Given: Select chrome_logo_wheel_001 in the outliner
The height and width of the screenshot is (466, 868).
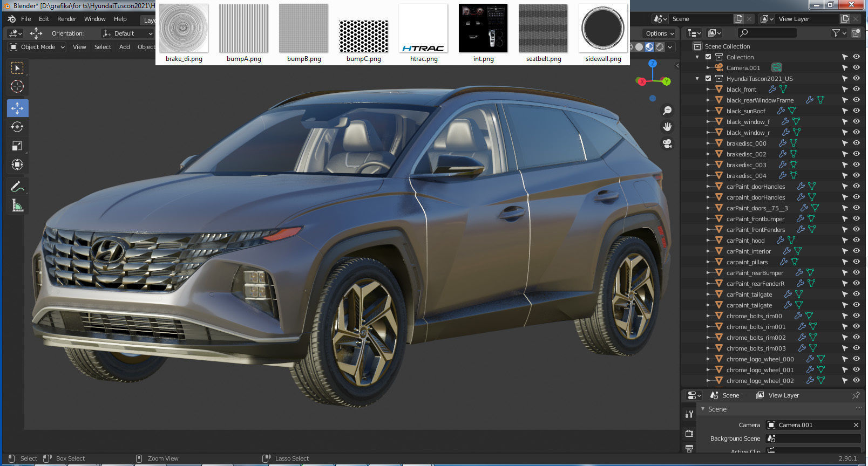Looking at the screenshot, I should tap(760, 370).
